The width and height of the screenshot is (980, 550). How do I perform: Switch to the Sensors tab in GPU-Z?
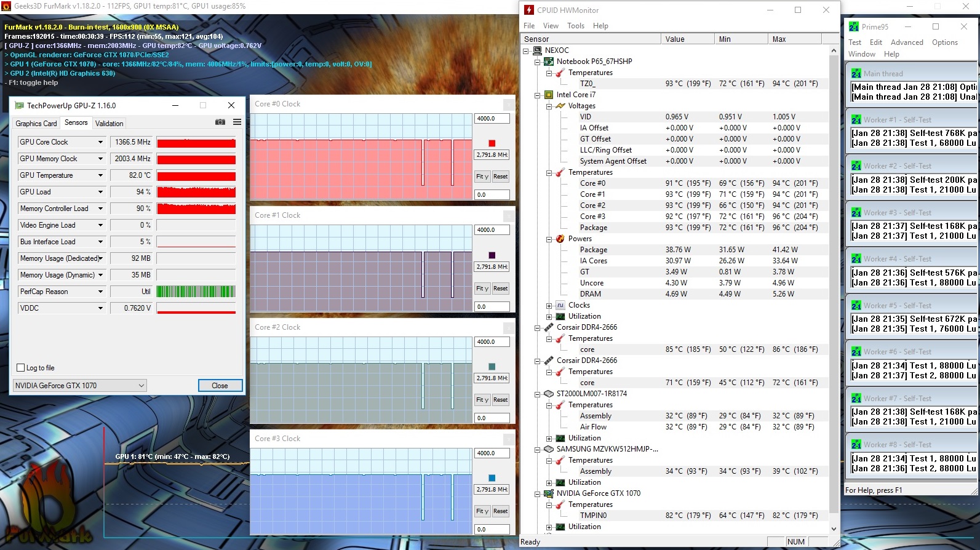pyautogui.click(x=76, y=122)
